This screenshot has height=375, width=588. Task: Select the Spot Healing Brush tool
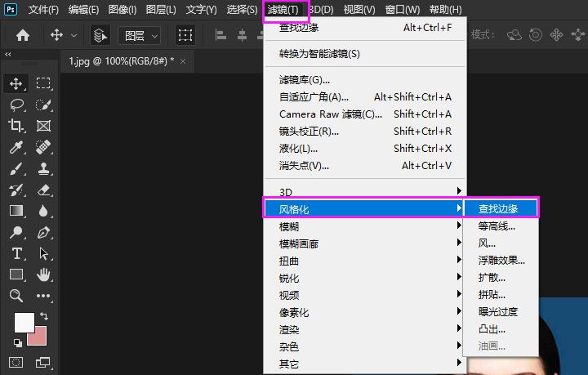click(43, 147)
